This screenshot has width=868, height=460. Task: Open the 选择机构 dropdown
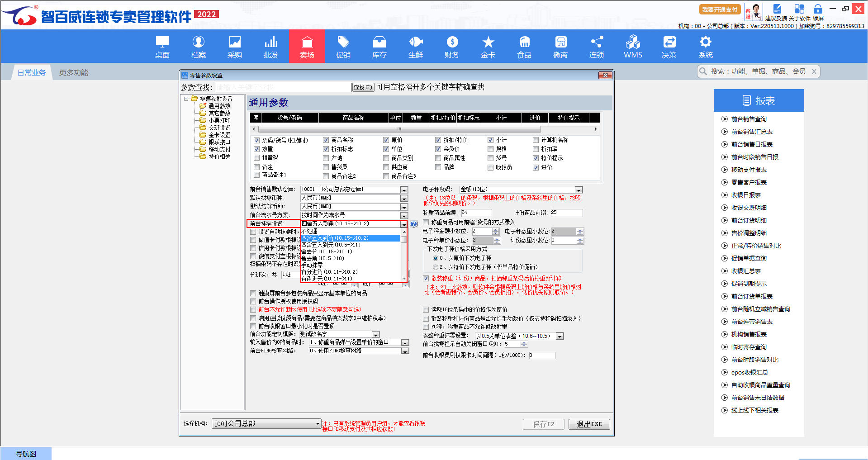pos(317,424)
